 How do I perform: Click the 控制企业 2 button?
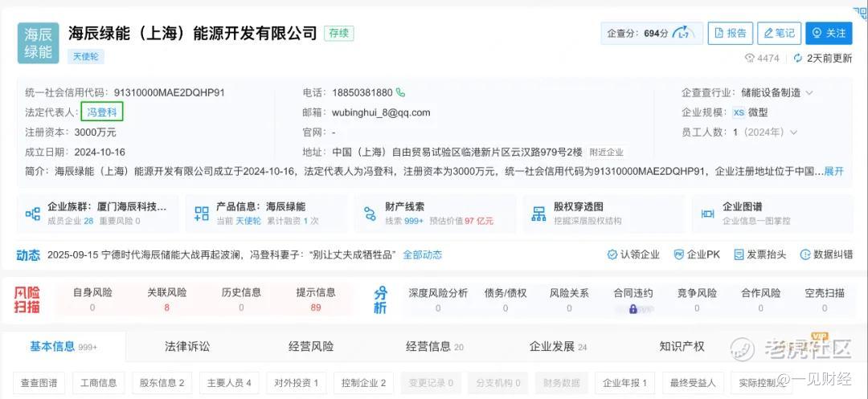point(364,382)
